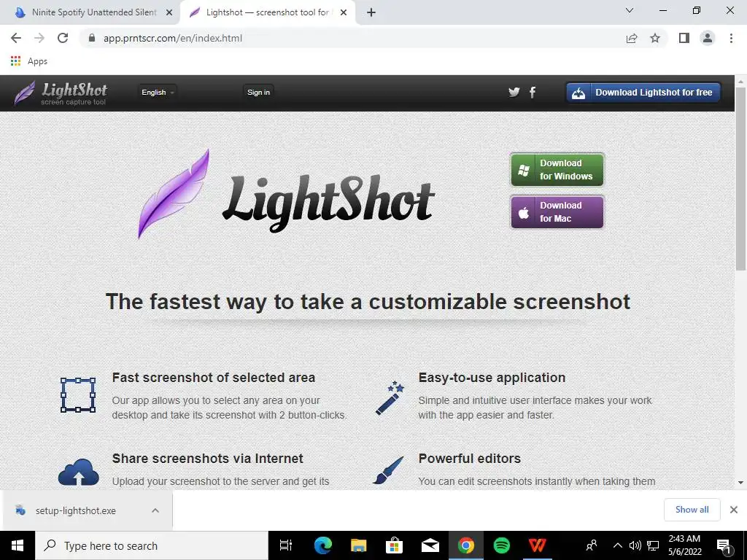Viewport: 747px width, 560px height.
Task: Open the Chrome profile avatar
Action: (x=708, y=38)
